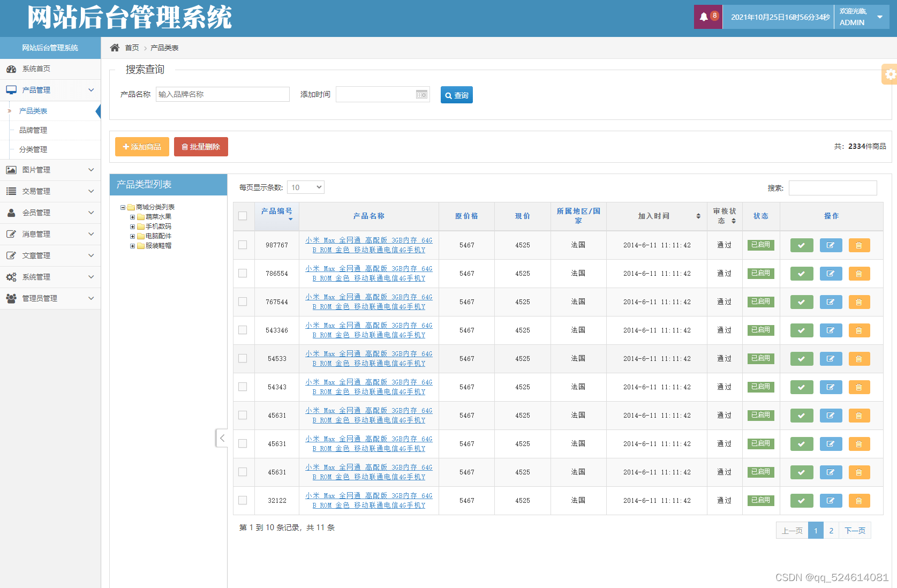
Task: Click the 添加商品 button
Action: pos(142,147)
